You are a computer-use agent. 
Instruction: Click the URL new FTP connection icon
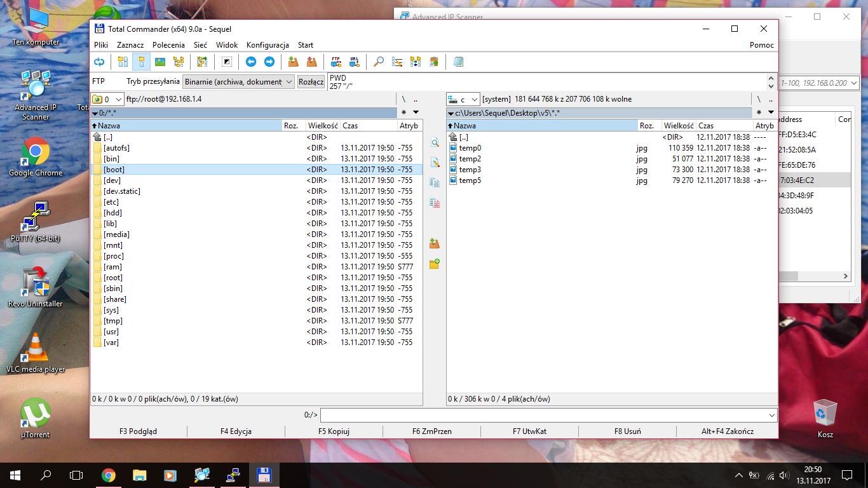354,62
